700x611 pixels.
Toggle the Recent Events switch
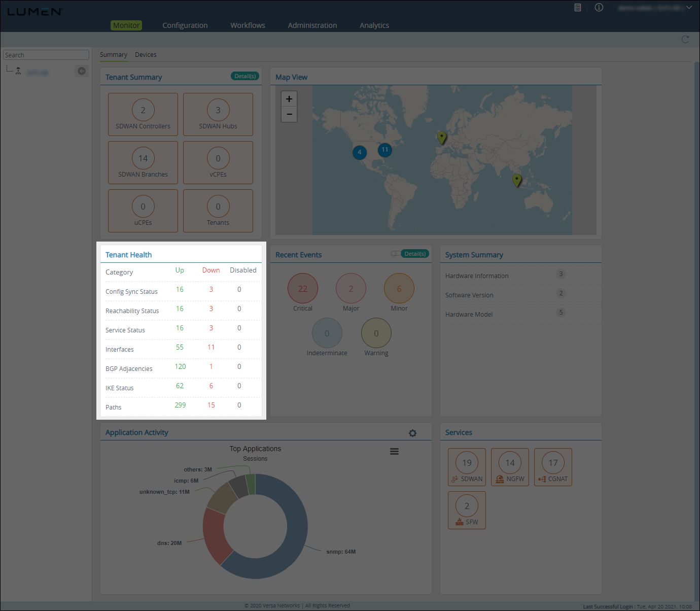(395, 254)
